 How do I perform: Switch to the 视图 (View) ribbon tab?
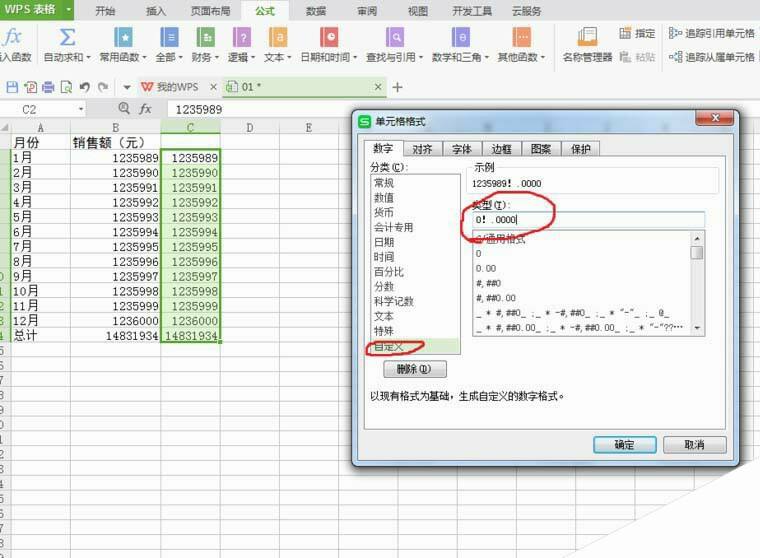click(418, 11)
